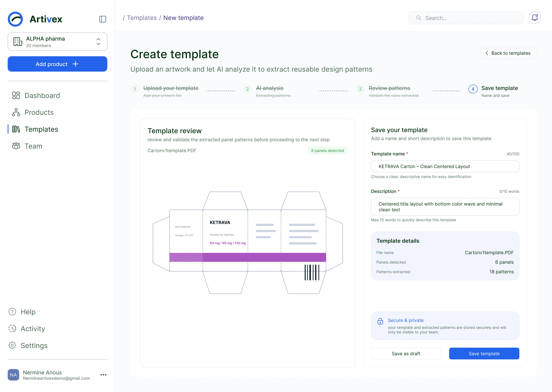Open user options three-dot menu

[103, 375]
